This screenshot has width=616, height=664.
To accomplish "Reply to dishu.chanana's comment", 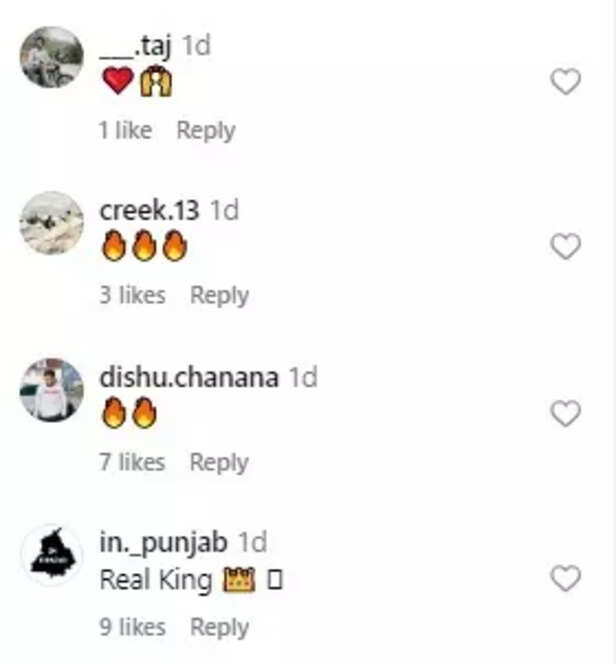I will pos(219,462).
